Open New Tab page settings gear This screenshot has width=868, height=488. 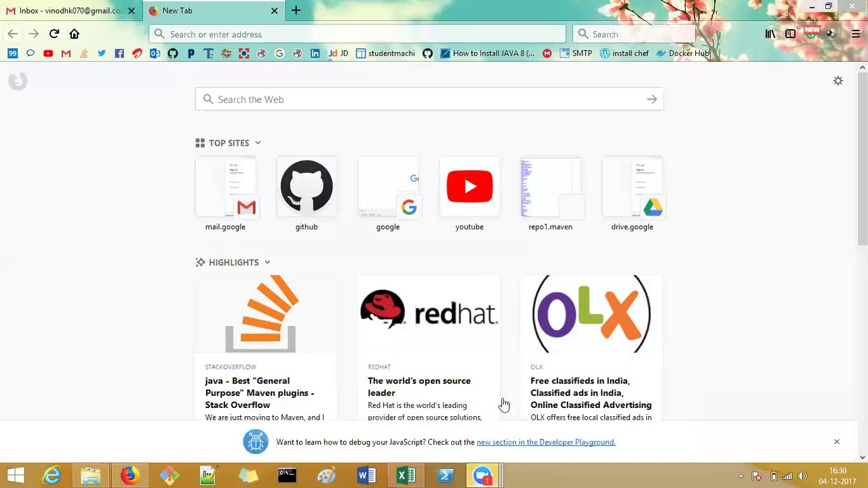(x=838, y=81)
